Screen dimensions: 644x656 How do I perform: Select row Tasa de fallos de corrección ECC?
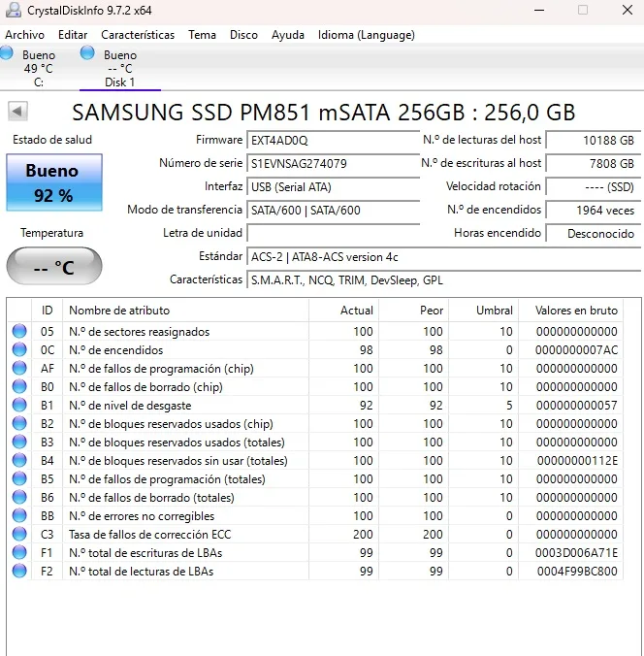pos(315,534)
